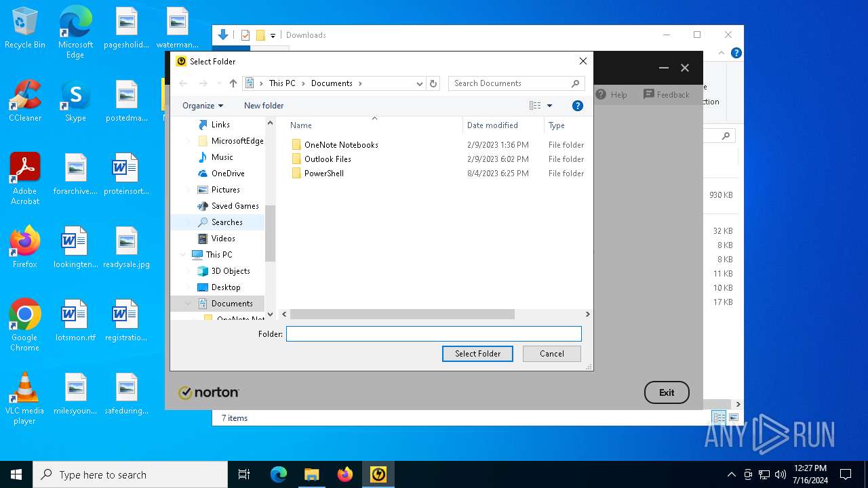868x488 pixels.
Task: Expand address bar history dropdown
Action: click(420, 83)
